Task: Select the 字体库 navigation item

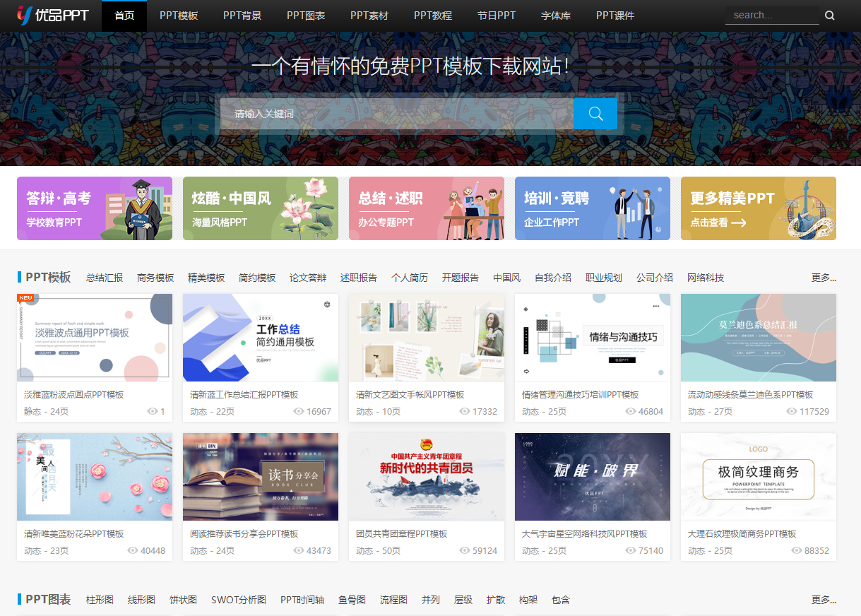Action: 555,15
